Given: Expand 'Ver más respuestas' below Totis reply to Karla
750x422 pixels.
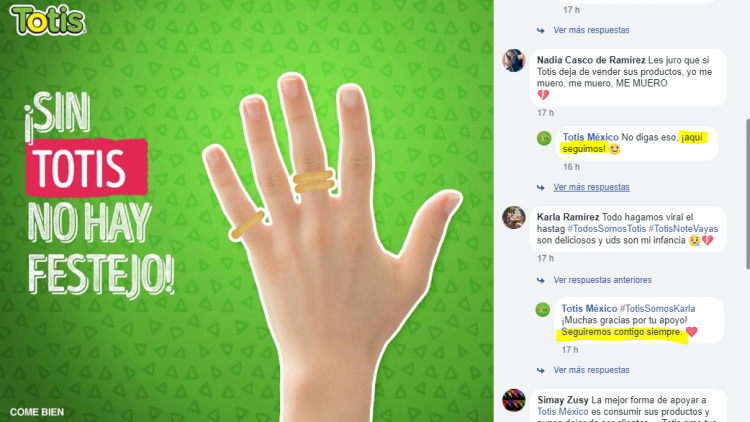Looking at the screenshot, I should pyautogui.click(x=591, y=370).
